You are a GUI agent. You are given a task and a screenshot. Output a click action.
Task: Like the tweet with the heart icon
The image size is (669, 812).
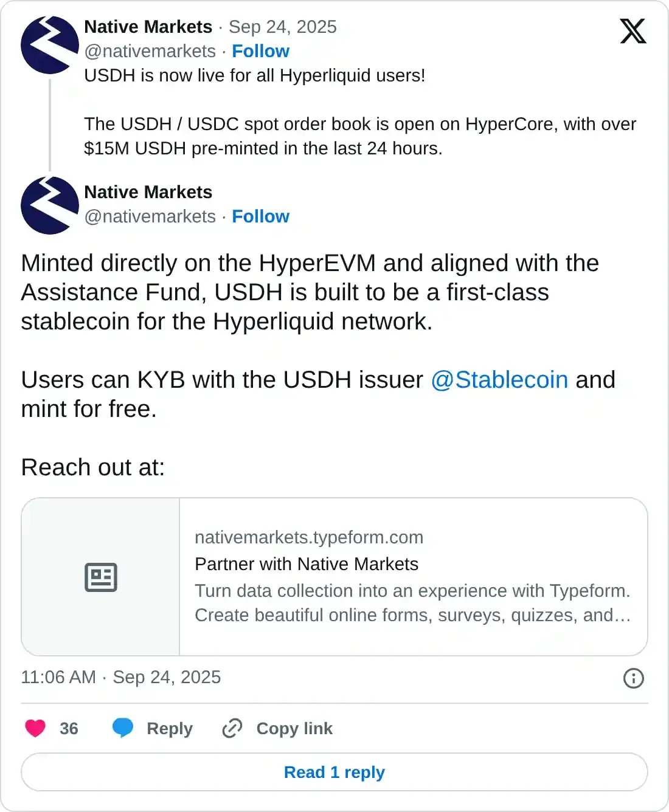coord(36,728)
